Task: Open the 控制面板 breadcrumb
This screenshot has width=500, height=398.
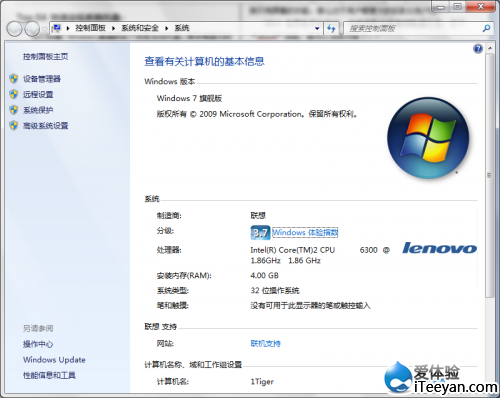Action: point(90,28)
